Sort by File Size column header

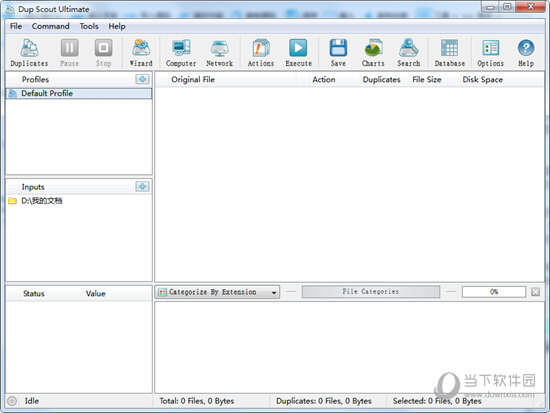(x=427, y=80)
